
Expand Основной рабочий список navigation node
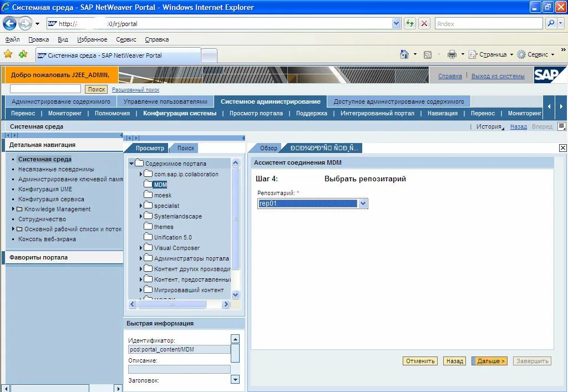13,229
